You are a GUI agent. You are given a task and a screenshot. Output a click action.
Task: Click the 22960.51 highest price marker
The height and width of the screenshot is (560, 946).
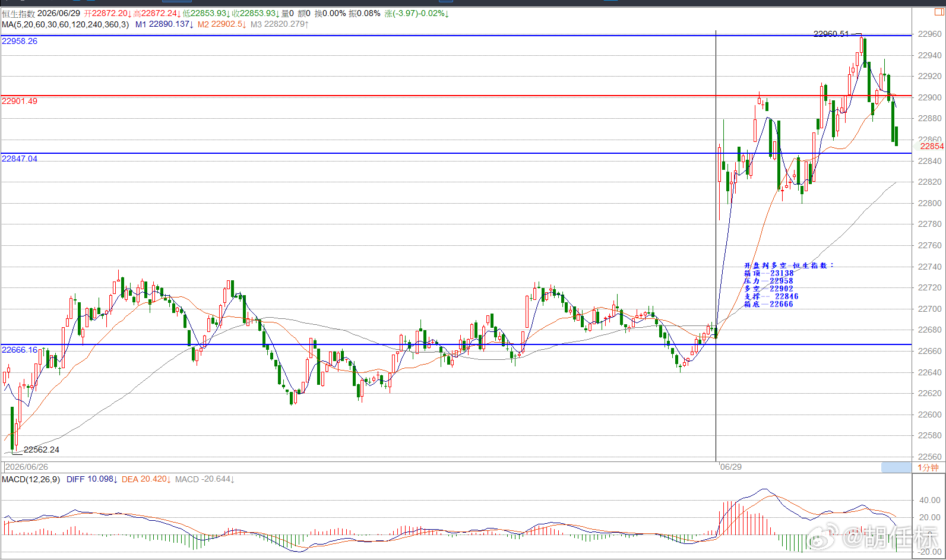pos(831,34)
